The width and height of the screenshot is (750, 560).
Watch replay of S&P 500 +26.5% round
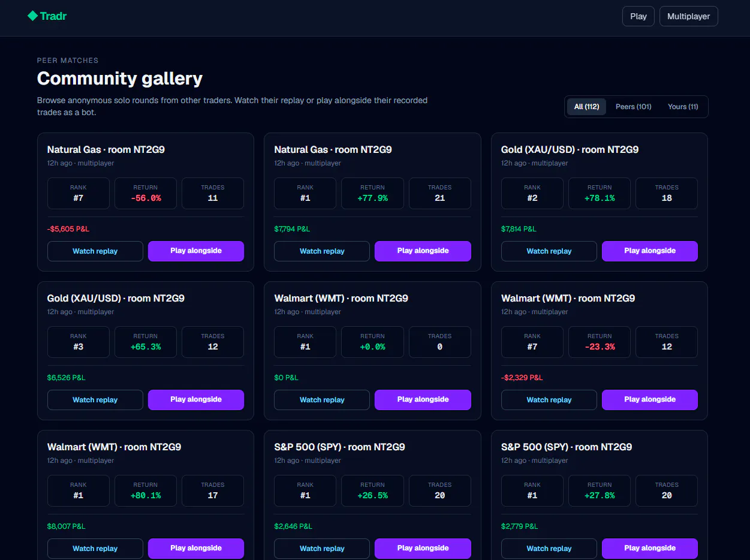(322, 549)
